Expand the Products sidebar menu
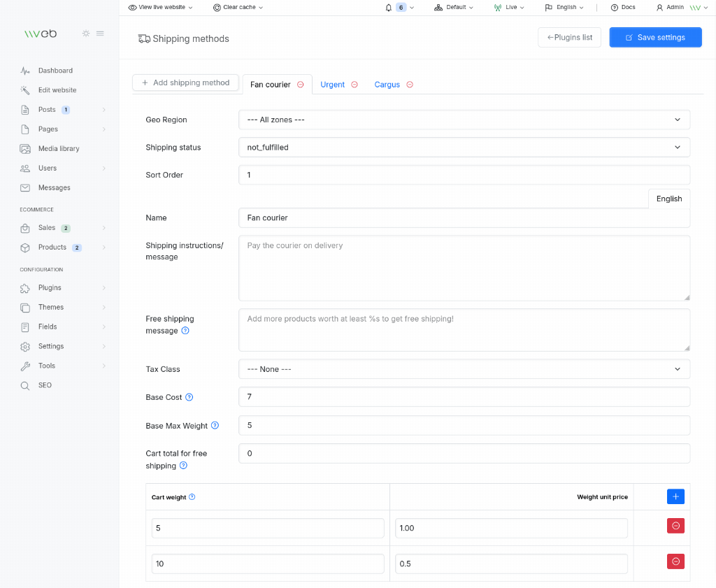The width and height of the screenshot is (716, 588). (x=63, y=248)
